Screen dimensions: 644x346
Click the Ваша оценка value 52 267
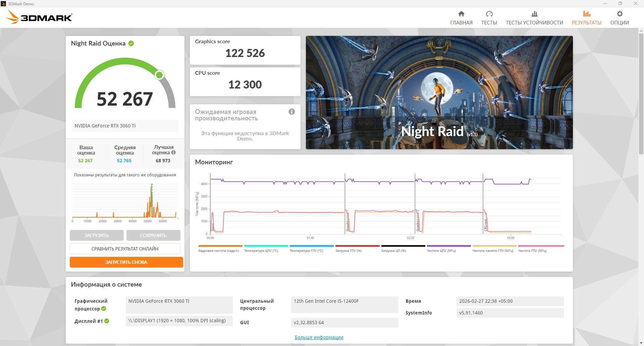[x=86, y=161]
